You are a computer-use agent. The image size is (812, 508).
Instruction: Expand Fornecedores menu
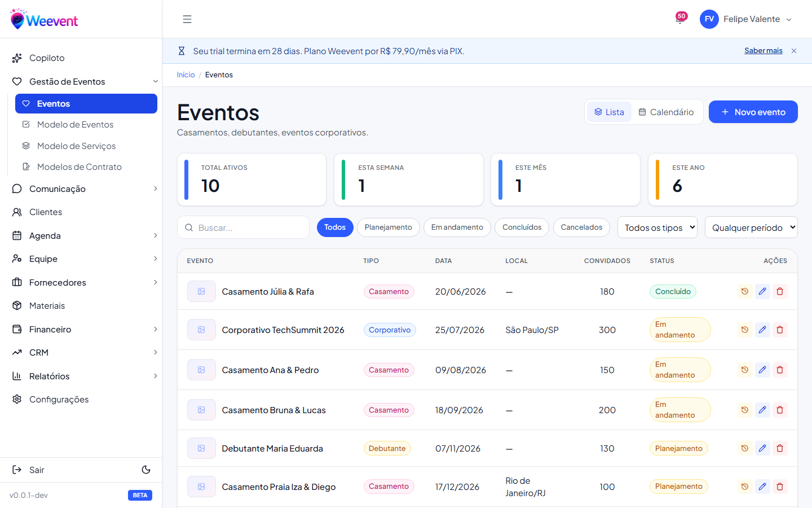[x=81, y=283]
